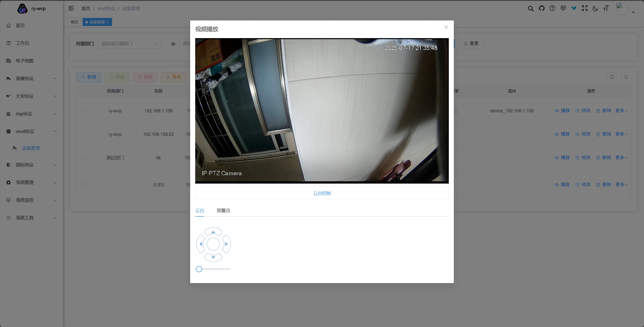Open the header search magnifier icon

click(531, 9)
